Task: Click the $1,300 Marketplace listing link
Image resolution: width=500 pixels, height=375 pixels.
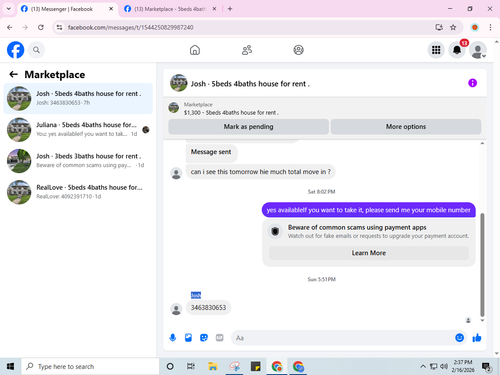Action: click(231, 113)
